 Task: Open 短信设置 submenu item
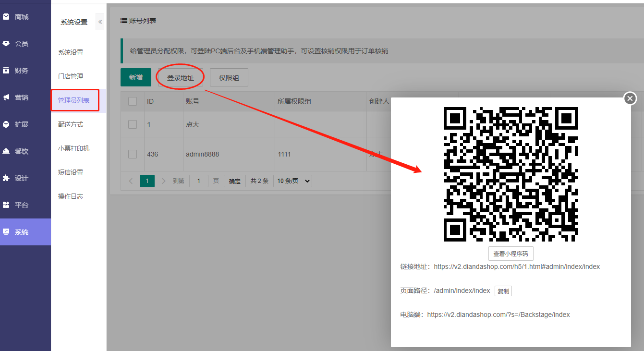pyautogui.click(x=71, y=172)
